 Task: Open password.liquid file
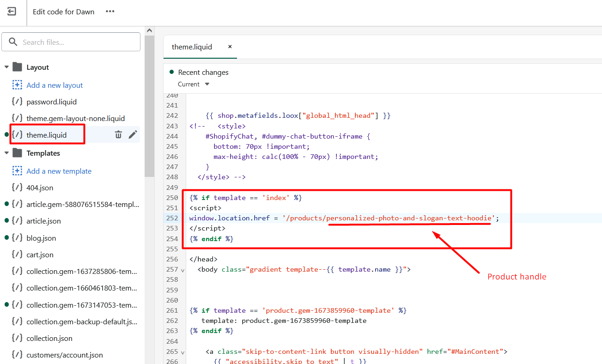pos(51,102)
